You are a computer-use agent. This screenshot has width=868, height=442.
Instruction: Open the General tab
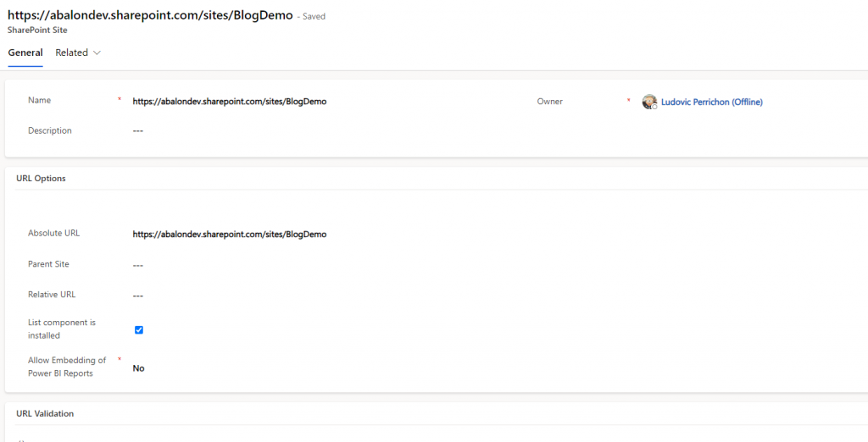pos(25,52)
